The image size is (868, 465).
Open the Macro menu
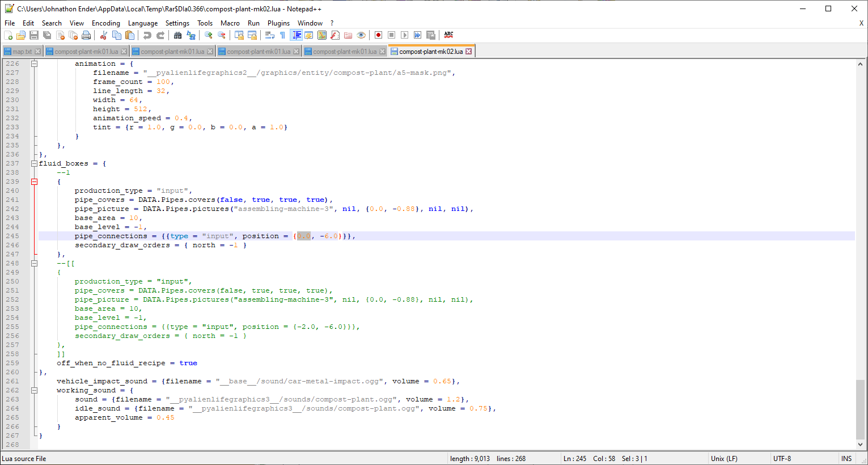coord(230,23)
